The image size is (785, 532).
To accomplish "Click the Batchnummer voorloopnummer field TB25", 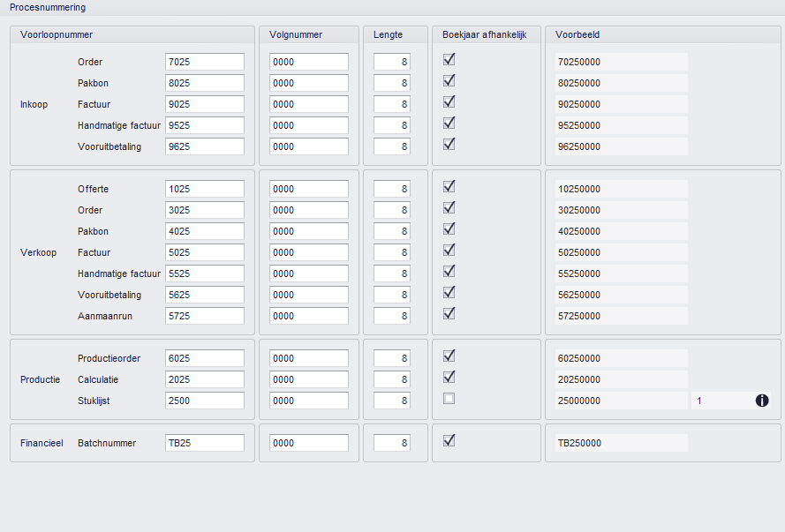I will (x=205, y=443).
